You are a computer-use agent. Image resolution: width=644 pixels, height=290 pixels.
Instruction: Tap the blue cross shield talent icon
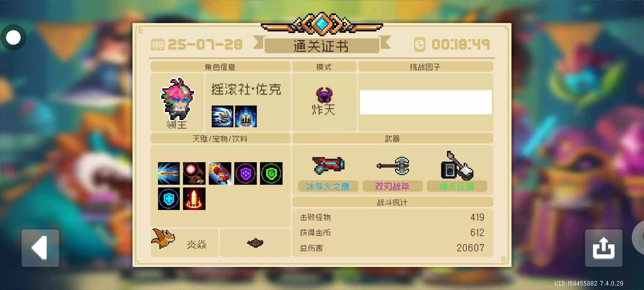(169, 199)
